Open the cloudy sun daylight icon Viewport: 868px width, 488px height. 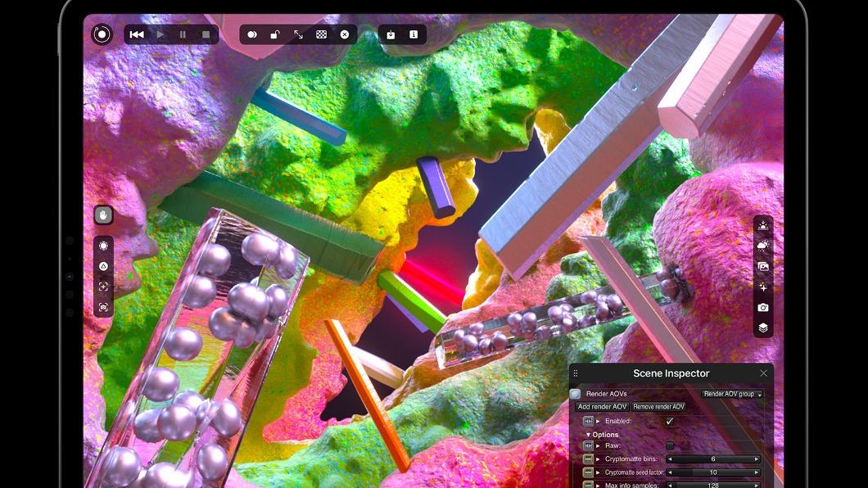point(763,245)
